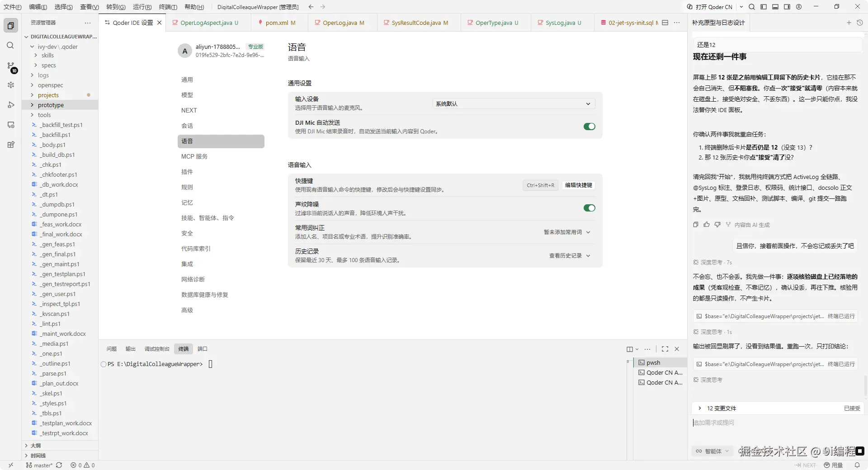Screen dimensions: 868x470
Task: Give thumbs down to AI response
Action: [x=717, y=225]
